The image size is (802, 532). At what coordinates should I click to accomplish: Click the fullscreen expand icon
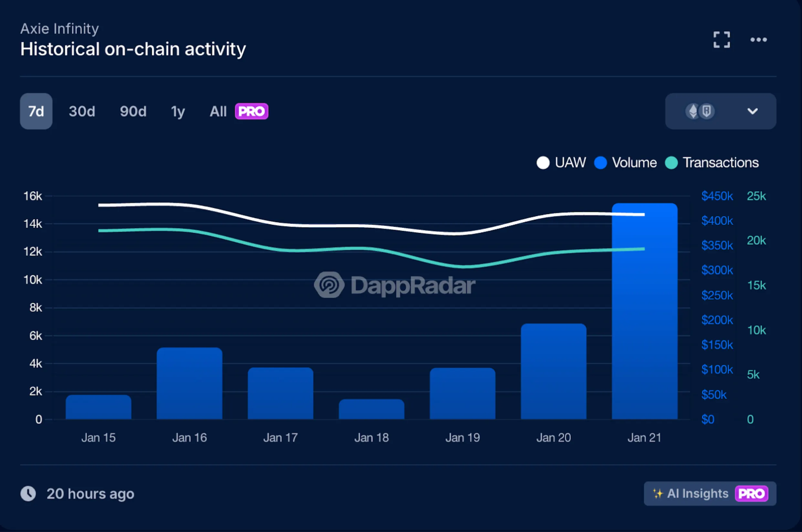tap(722, 39)
